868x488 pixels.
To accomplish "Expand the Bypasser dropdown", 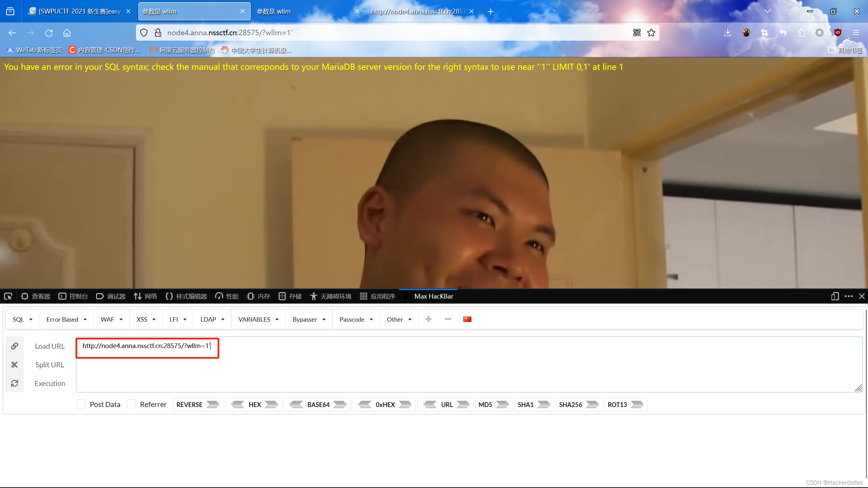I will [309, 319].
